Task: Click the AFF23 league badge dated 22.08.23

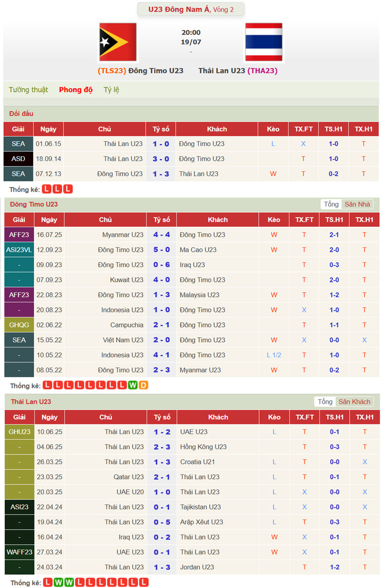Action: [x=19, y=295]
